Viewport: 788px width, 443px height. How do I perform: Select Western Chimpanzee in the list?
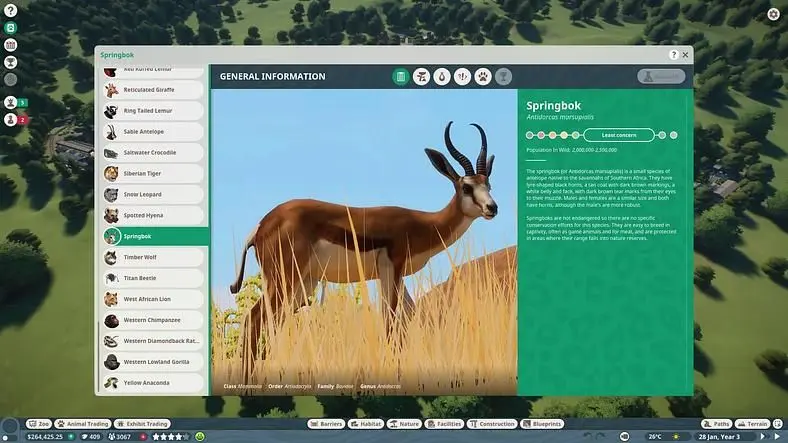pyautogui.click(x=153, y=320)
